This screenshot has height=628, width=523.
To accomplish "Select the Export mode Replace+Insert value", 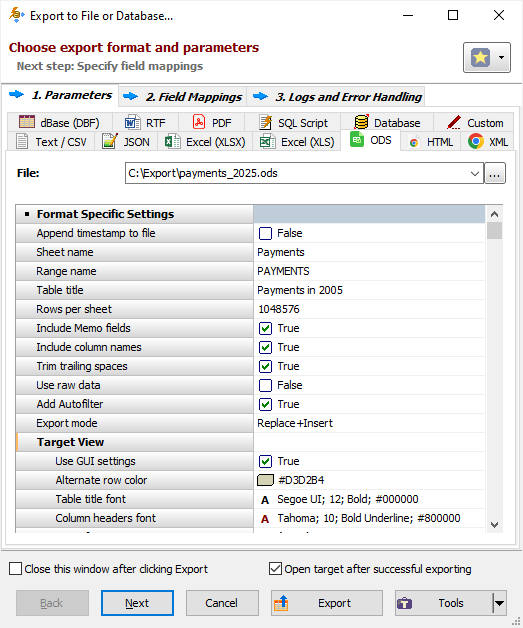I will [x=369, y=423].
